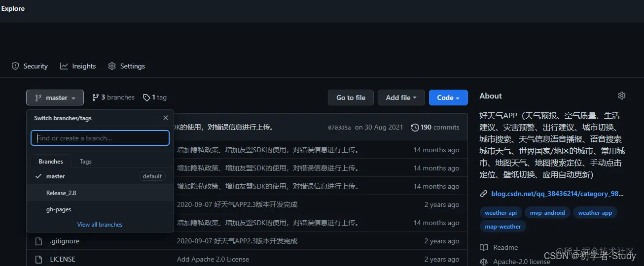The height and width of the screenshot is (266, 644).
Task: Select the master branch entry
Action: 100,176
